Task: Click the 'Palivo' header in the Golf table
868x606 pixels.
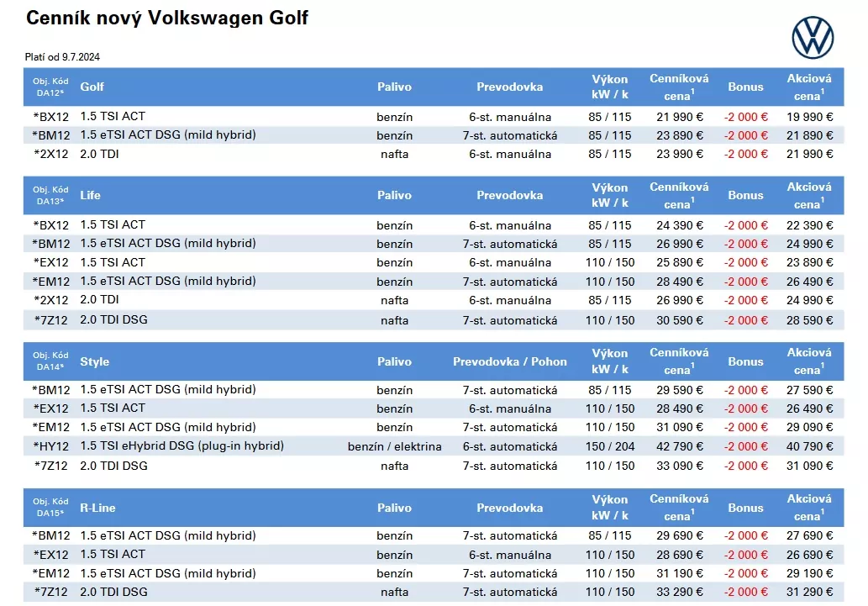Action: [x=394, y=87]
